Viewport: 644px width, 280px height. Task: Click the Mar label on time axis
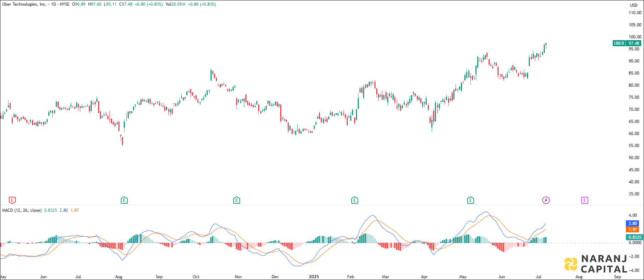click(385, 277)
